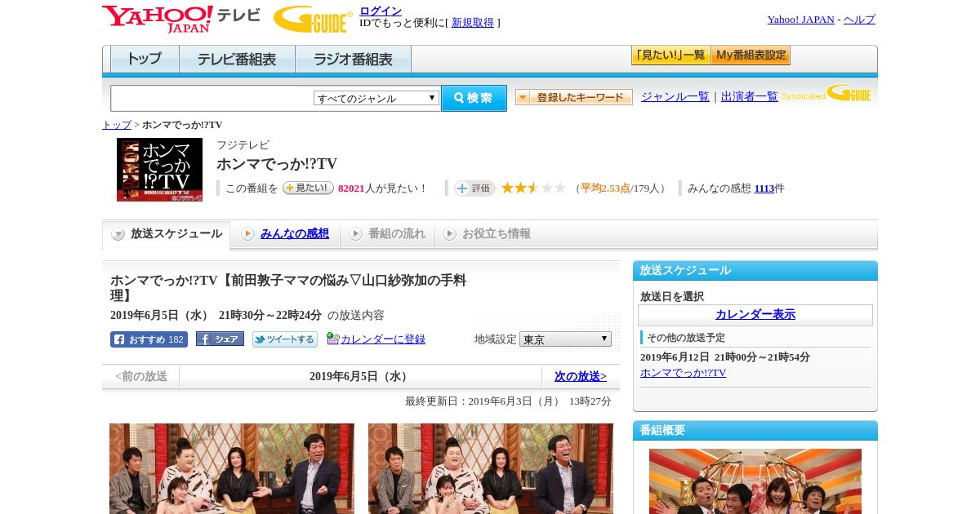Image resolution: width=980 pixels, height=514 pixels.
Task: Open ホンマでっか!?TV June 12 broadcast link
Action: [x=683, y=373]
